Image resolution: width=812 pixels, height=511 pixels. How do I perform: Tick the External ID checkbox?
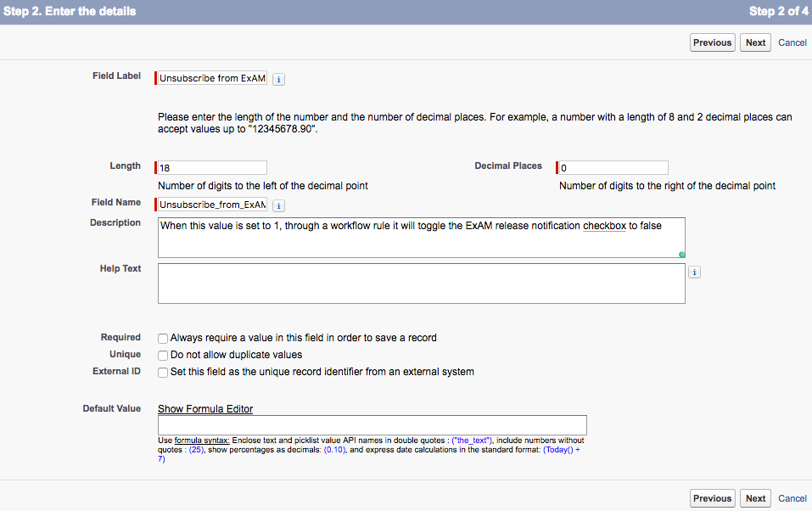coord(163,373)
